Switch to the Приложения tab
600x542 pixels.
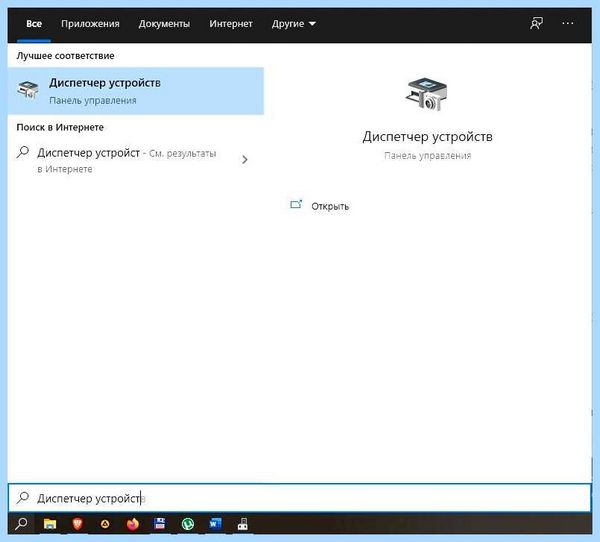point(90,24)
